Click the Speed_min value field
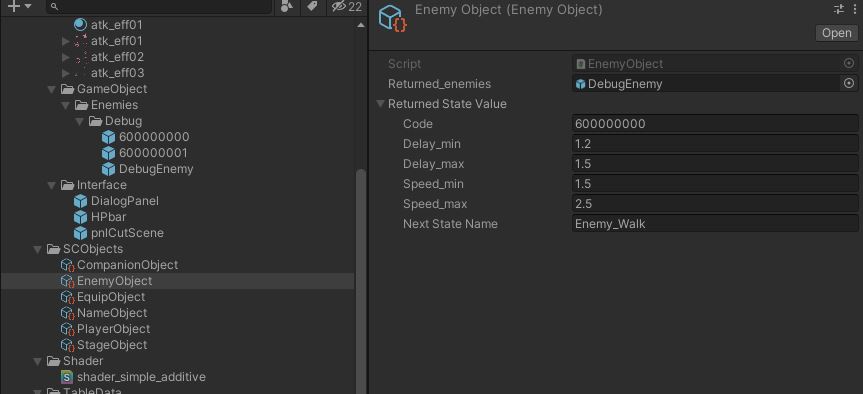Image resolution: width=863 pixels, height=394 pixels. click(715, 184)
